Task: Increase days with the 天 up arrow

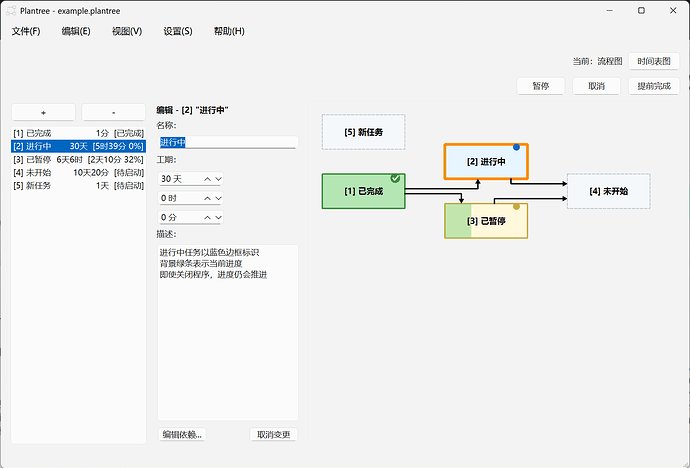Action: click(207, 179)
